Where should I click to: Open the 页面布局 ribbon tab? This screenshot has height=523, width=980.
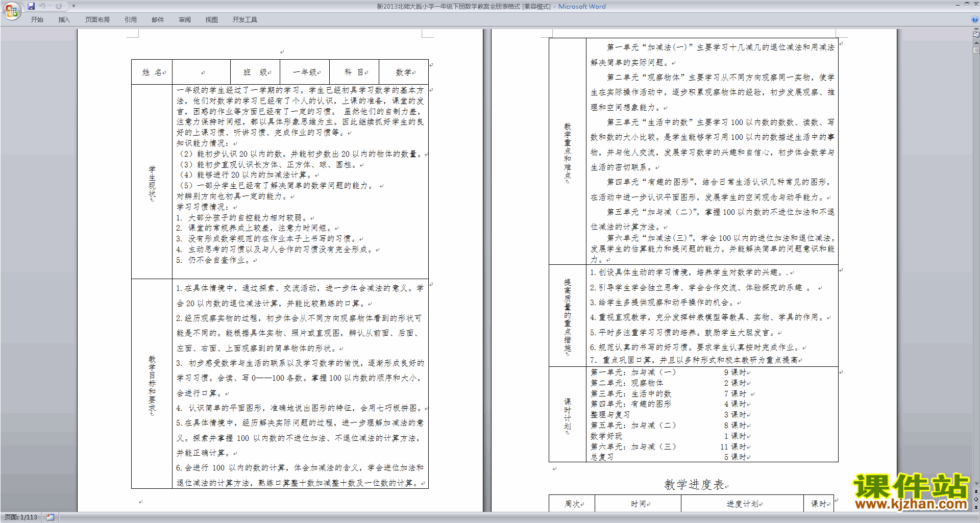pyautogui.click(x=97, y=19)
